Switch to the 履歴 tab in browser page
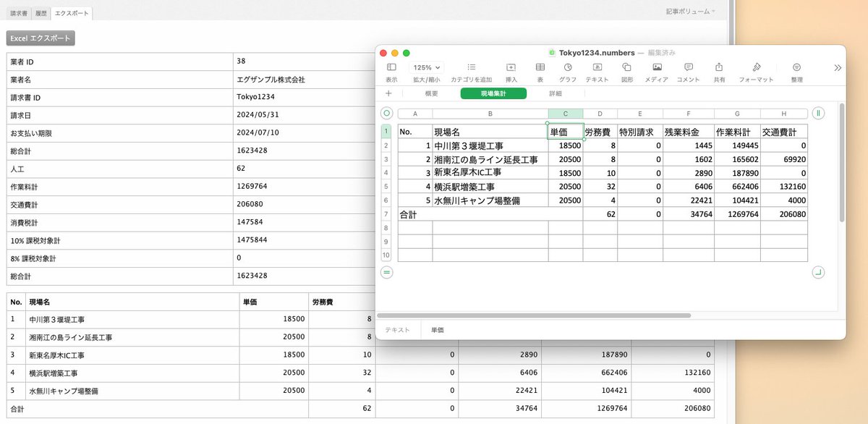The height and width of the screenshot is (424, 868). [42, 13]
